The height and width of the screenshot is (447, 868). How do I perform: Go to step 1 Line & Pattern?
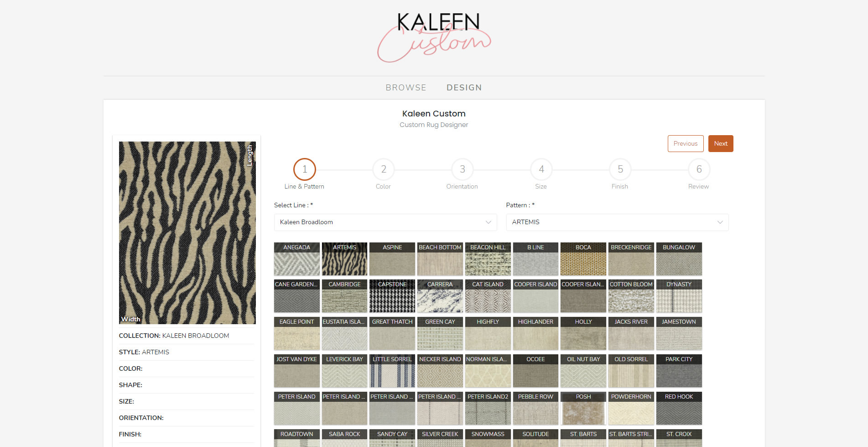[x=305, y=169]
